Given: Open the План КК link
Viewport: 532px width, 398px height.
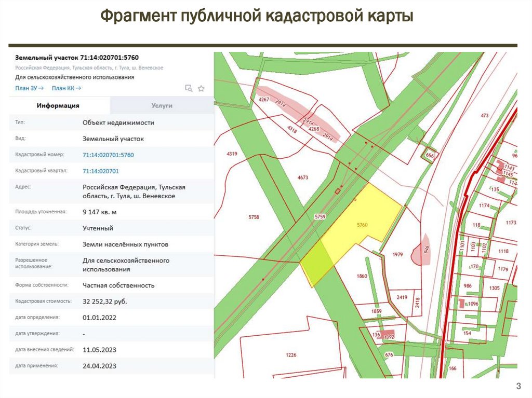Looking at the screenshot, I should [66, 88].
